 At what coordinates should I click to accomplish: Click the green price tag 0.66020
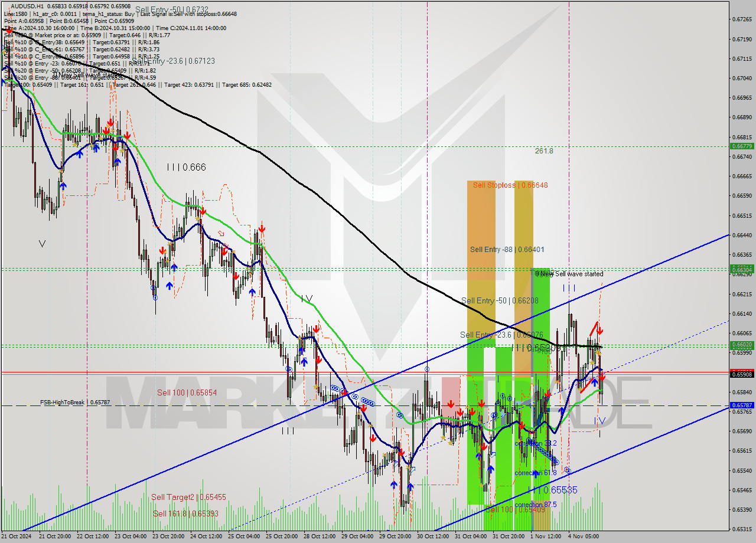tap(742, 345)
